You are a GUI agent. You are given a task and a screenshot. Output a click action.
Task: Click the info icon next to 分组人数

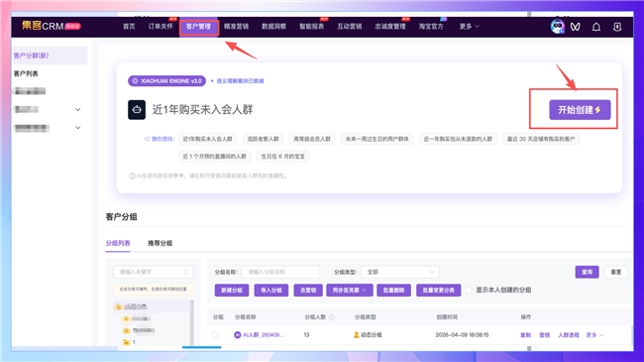(332, 317)
